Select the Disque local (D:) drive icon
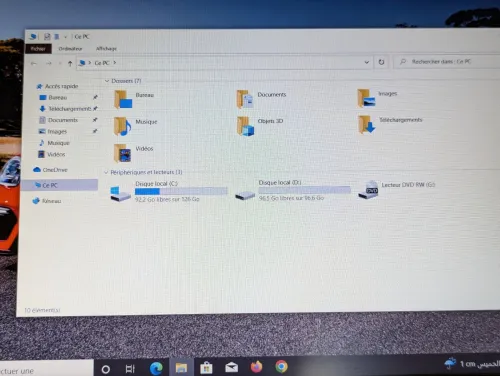The image size is (500, 376). 245,195
